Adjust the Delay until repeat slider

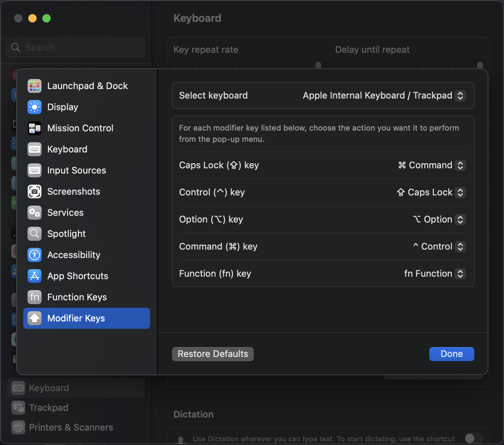(480, 65)
